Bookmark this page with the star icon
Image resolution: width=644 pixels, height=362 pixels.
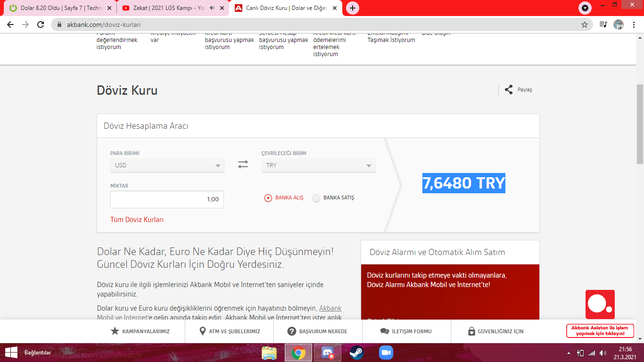click(x=585, y=25)
